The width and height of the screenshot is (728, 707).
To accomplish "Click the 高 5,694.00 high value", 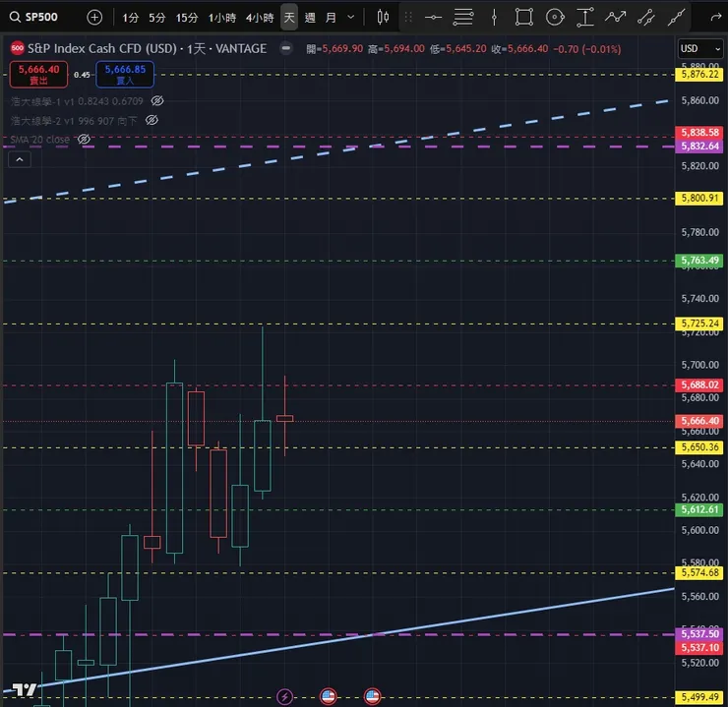I will (396, 49).
